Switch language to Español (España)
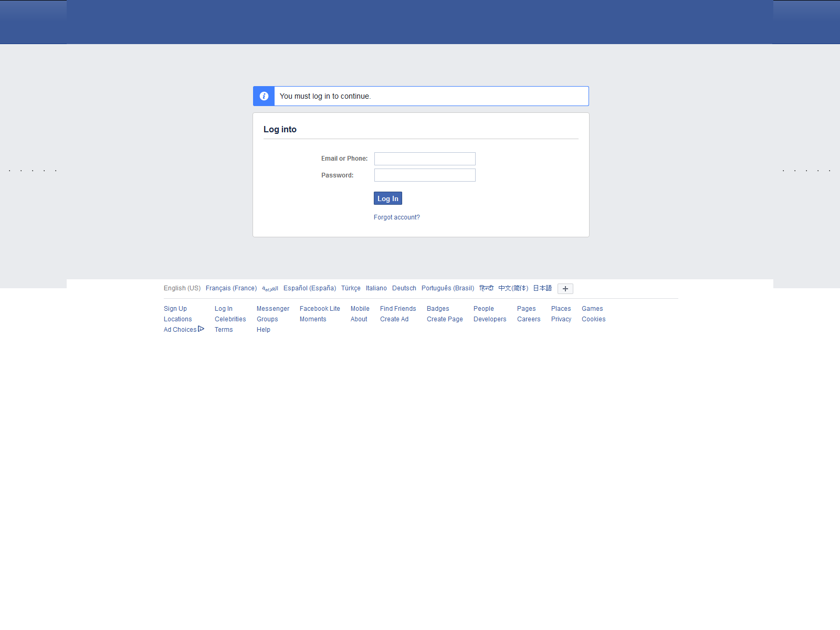Viewport: 840px width, 630px height. [x=310, y=288]
